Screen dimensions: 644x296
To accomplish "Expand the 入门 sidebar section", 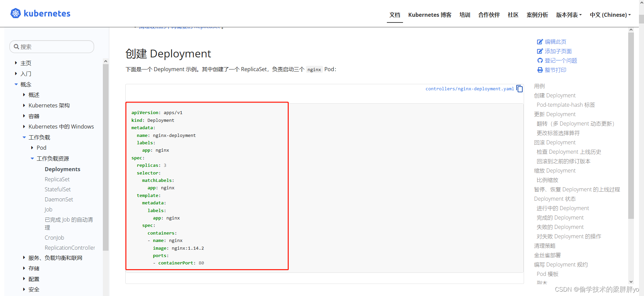I will point(16,73).
